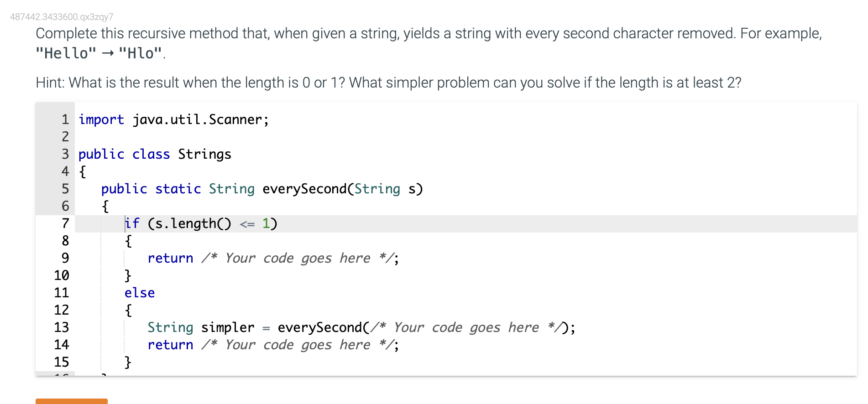Click the problem ID text at top

click(x=62, y=17)
